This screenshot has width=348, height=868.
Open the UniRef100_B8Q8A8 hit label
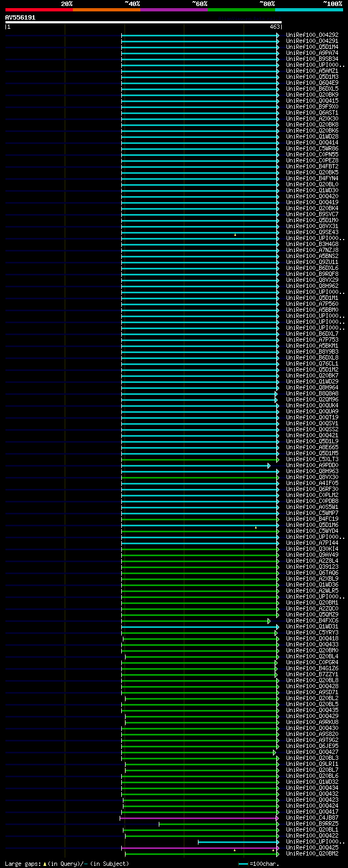click(312, 394)
